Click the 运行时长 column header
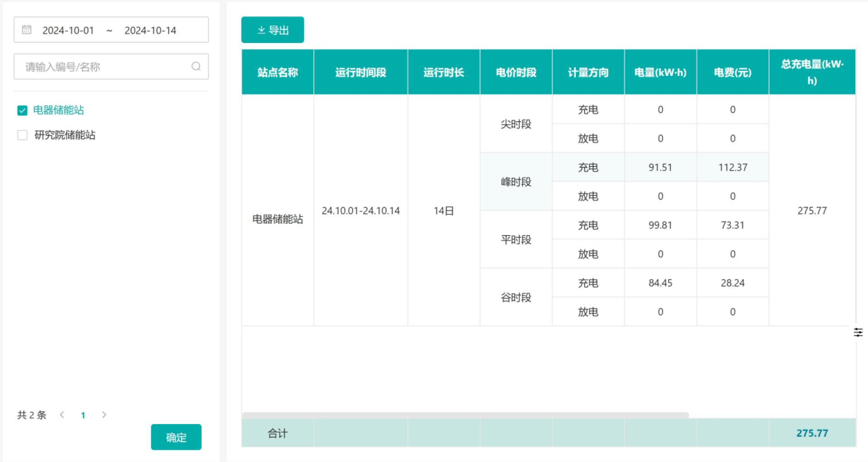Image resolution: width=868 pixels, height=462 pixels. [x=443, y=72]
